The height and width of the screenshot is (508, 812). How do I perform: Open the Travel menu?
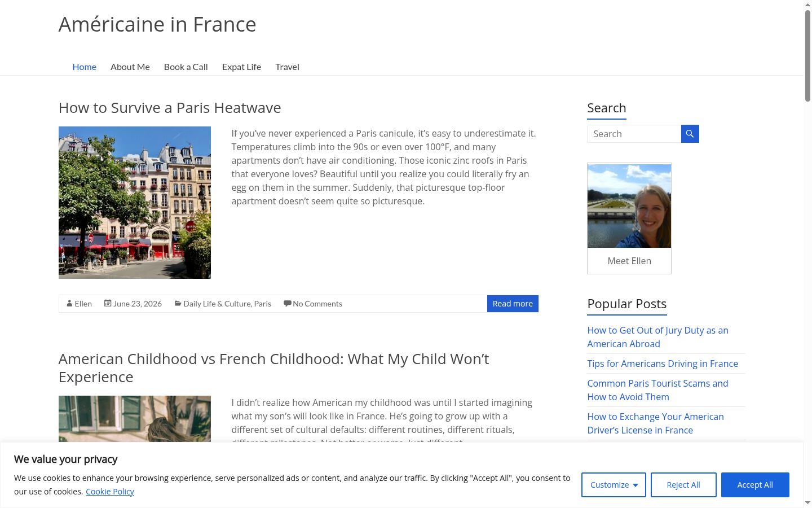[x=287, y=67]
